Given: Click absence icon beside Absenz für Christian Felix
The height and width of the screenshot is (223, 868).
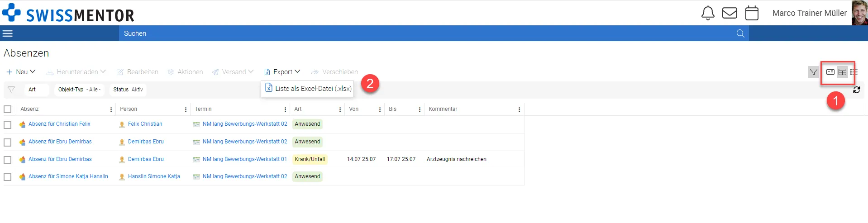Looking at the screenshot, I should coord(23,124).
